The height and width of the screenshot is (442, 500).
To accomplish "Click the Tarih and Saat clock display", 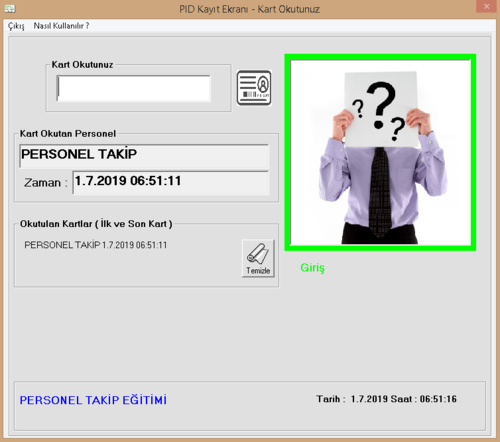I will [x=387, y=399].
